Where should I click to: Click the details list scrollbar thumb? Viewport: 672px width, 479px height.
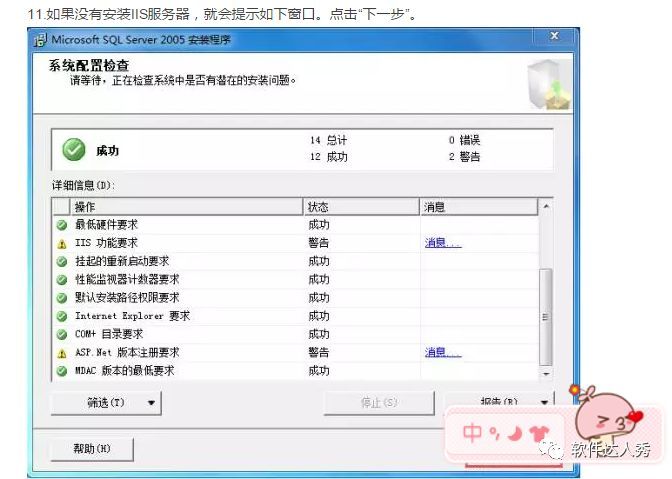(x=546, y=317)
